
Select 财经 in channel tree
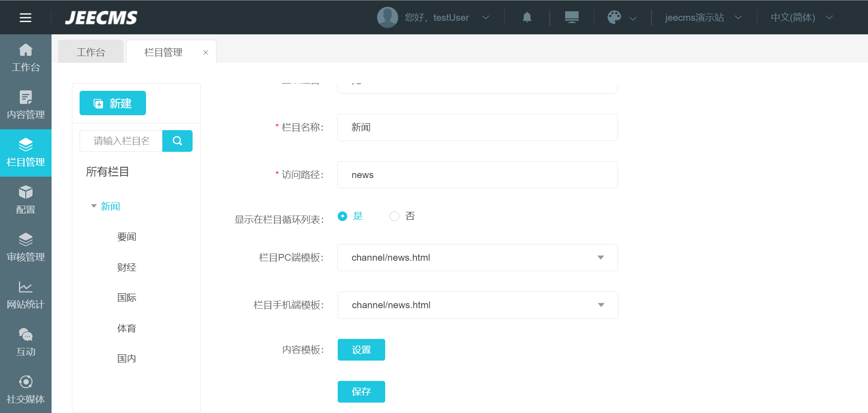coord(127,267)
